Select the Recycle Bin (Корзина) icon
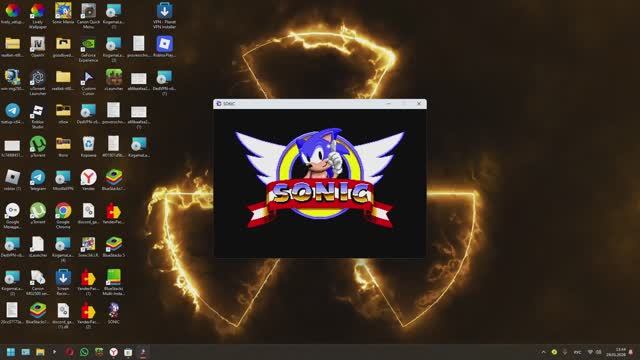Viewport: 640px width, 360px height. (x=88, y=144)
